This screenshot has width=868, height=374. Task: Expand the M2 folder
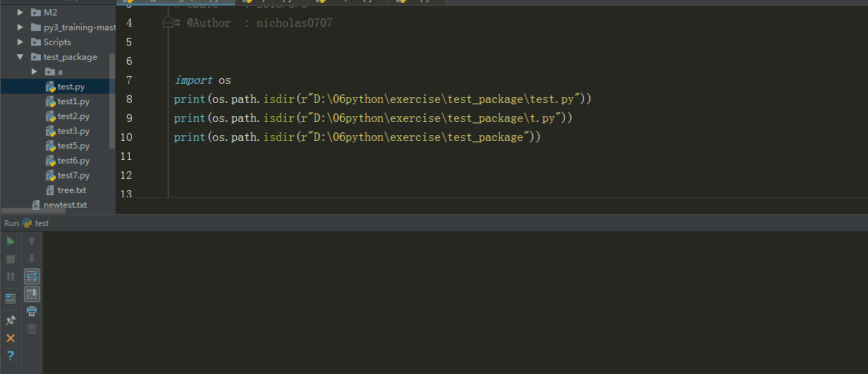(20, 12)
